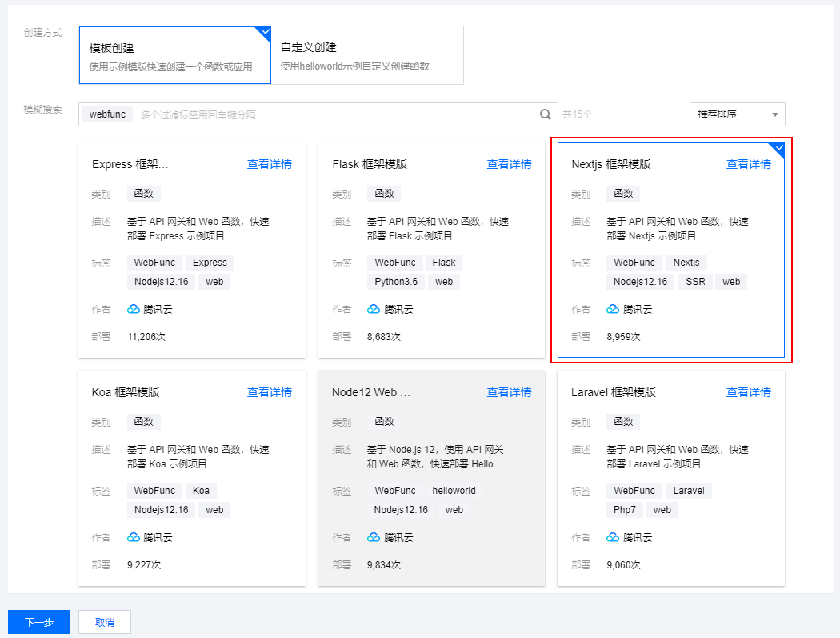Viewport: 840px width, 638px height.
Task: Select the 自定义创建 creation method
Action: (367, 55)
